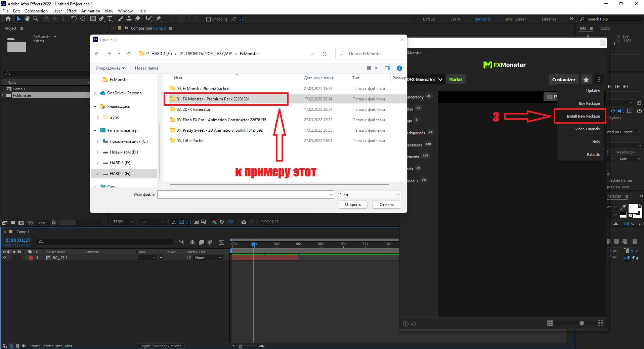Toggle Preview panel video eye icon
The image size is (644, 349).
click(613, 111)
